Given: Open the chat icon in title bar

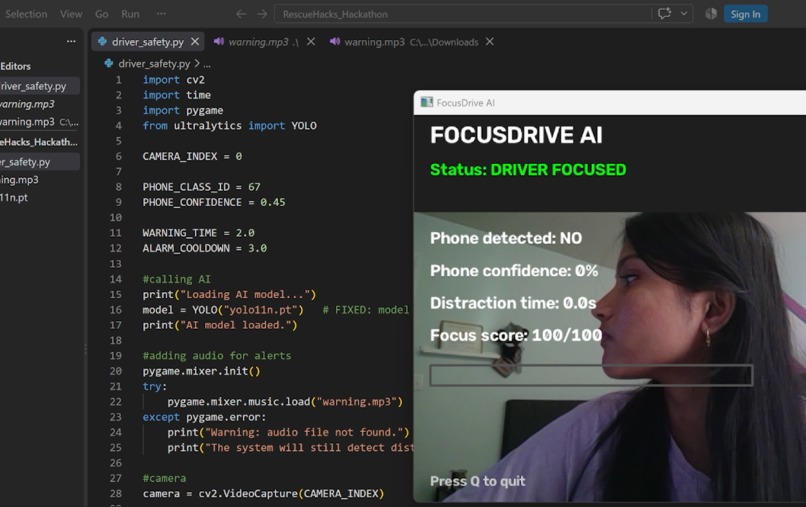Looking at the screenshot, I should click(x=664, y=13).
